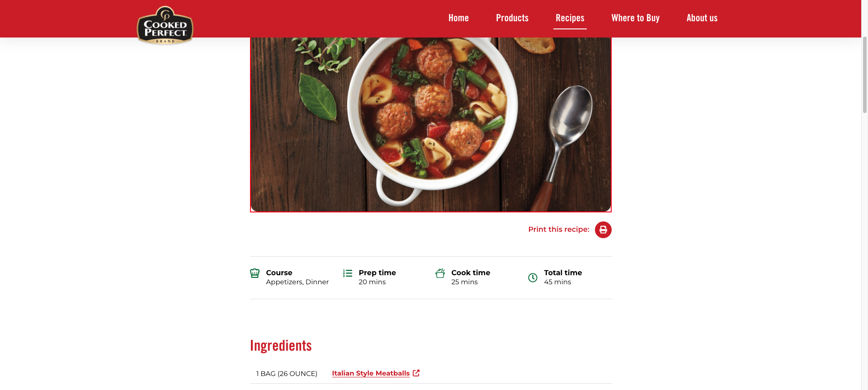Image resolution: width=868 pixels, height=390 pixels.
Task: Click the Prep time list icon
Action: point(348,273)
